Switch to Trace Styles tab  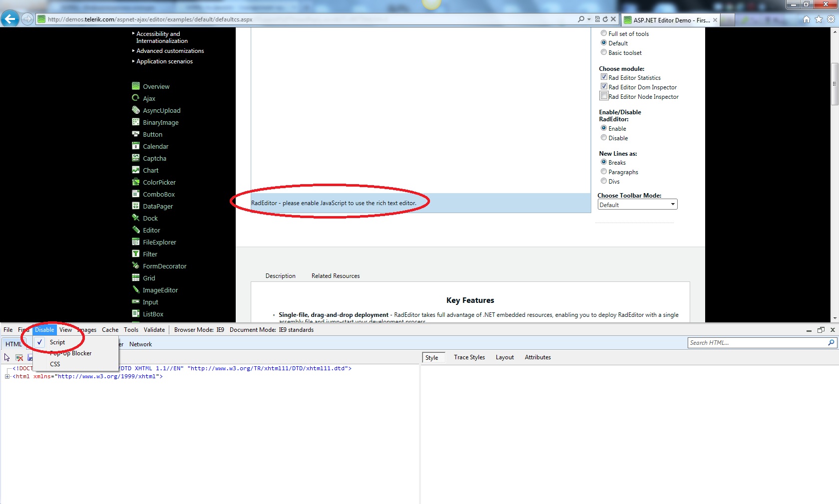[x=469, y=357]
